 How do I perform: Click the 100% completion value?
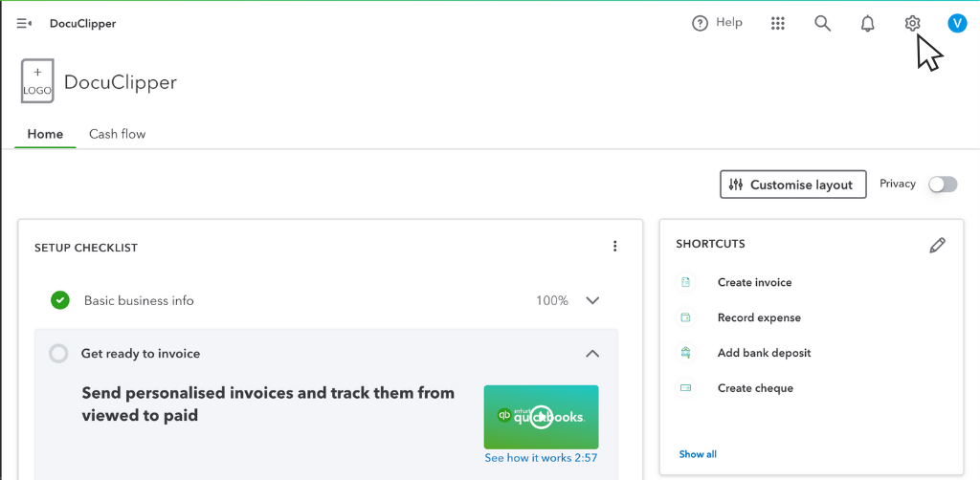point(552,301)
